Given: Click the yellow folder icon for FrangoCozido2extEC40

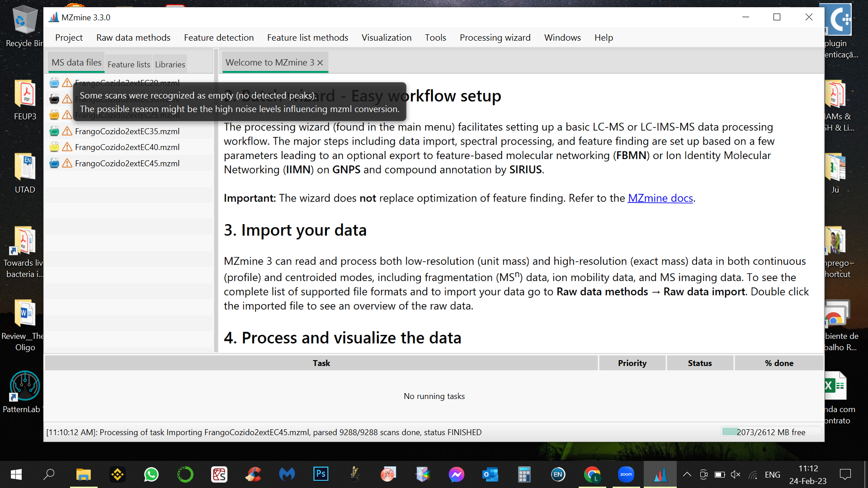Looking at the screenshot, I should [54, 147].
